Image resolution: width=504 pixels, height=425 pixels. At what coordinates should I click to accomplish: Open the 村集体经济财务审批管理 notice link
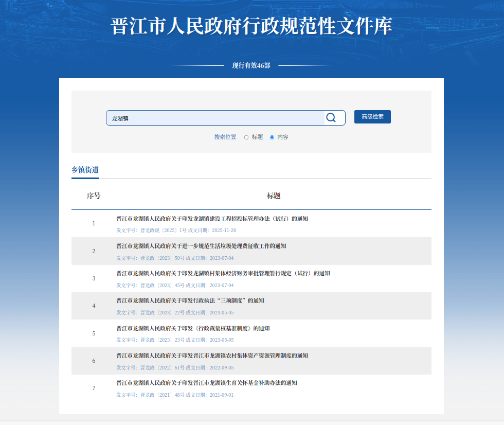pos(223,273)
